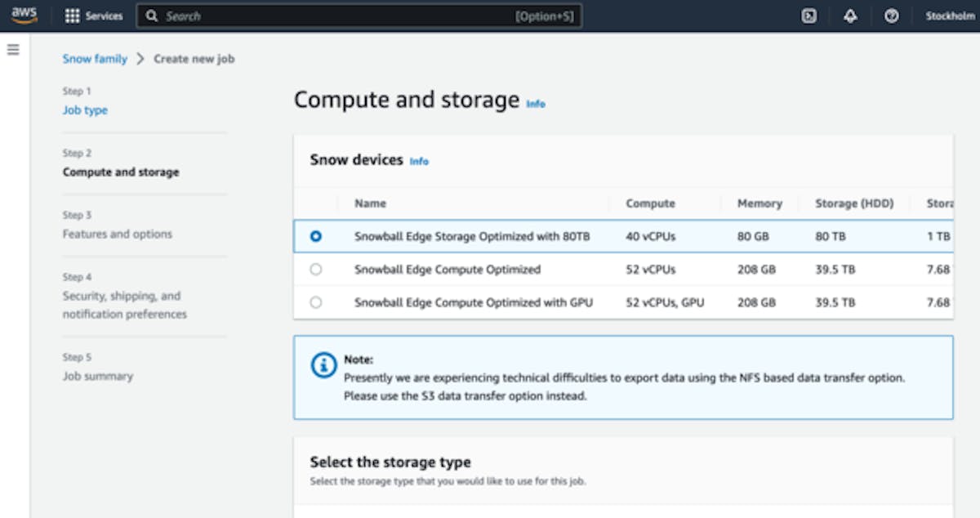
Task: Go to Step 1 Job type
Action: [x=85, y=110]
